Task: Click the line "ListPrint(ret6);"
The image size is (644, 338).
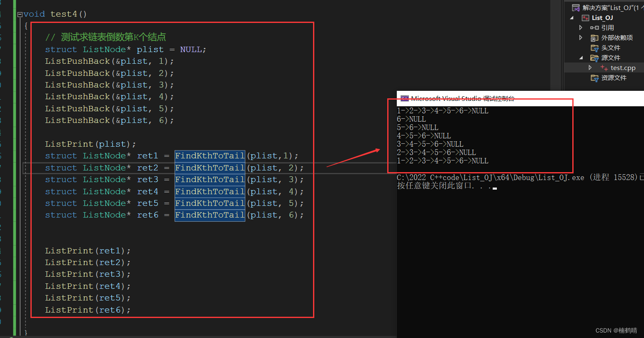Action: pyautogui.click(x=88, y=310)
